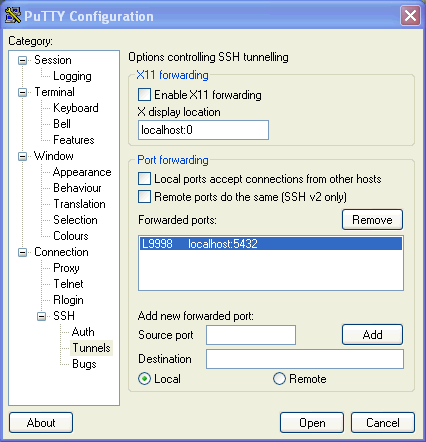Collapse the Session tree node

(x=22, y=60)
